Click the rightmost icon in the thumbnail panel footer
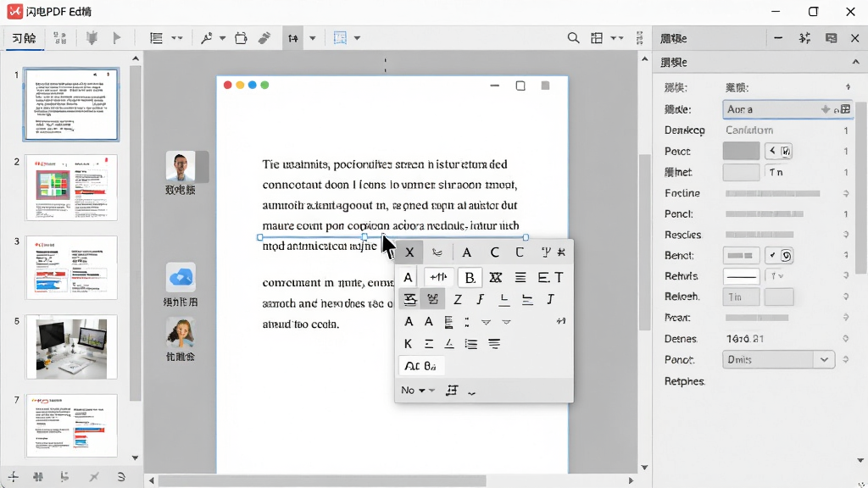This screenshot has height=488, width=868. tap(121, 476)
